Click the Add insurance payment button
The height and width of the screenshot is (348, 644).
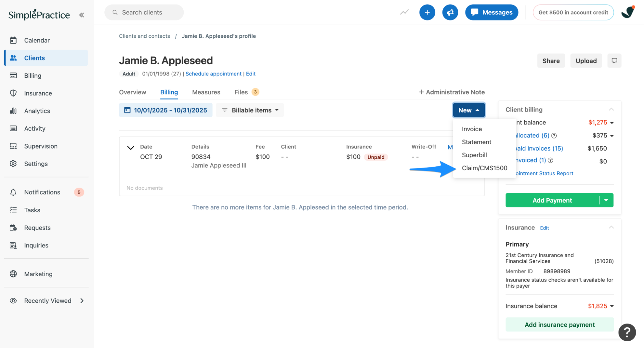point(559,324)
